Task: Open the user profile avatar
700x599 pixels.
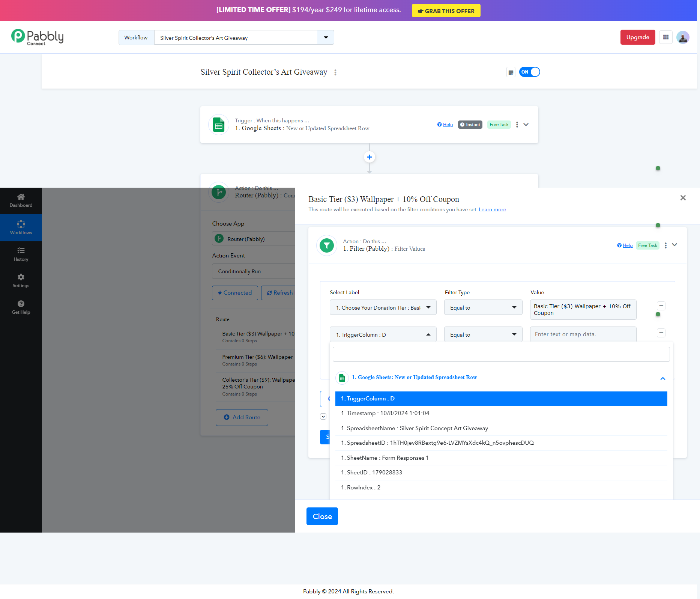Action: coord(683,37)
